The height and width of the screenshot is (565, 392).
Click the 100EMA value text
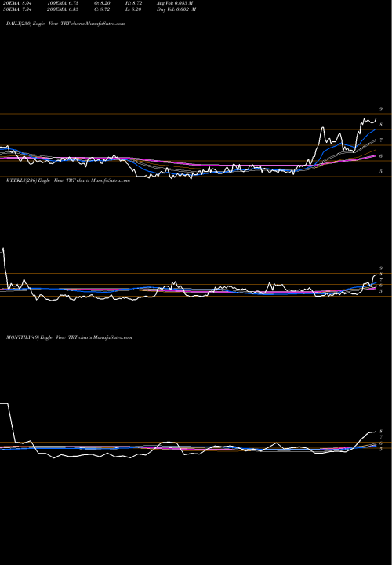pyautogui.click(x=63, y=3)
